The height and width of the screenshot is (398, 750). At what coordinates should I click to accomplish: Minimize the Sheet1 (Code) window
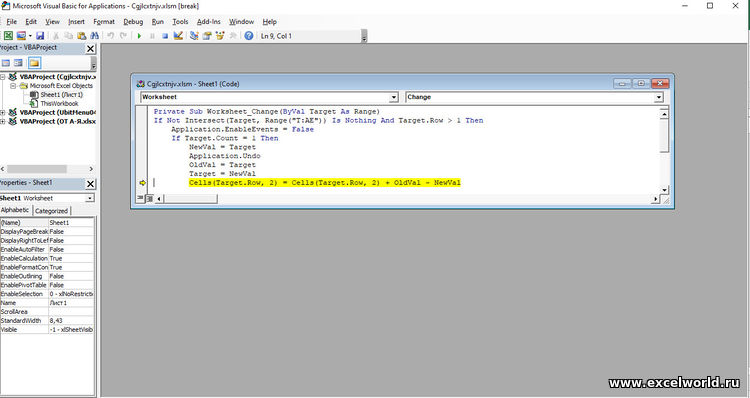pos(622,83)
